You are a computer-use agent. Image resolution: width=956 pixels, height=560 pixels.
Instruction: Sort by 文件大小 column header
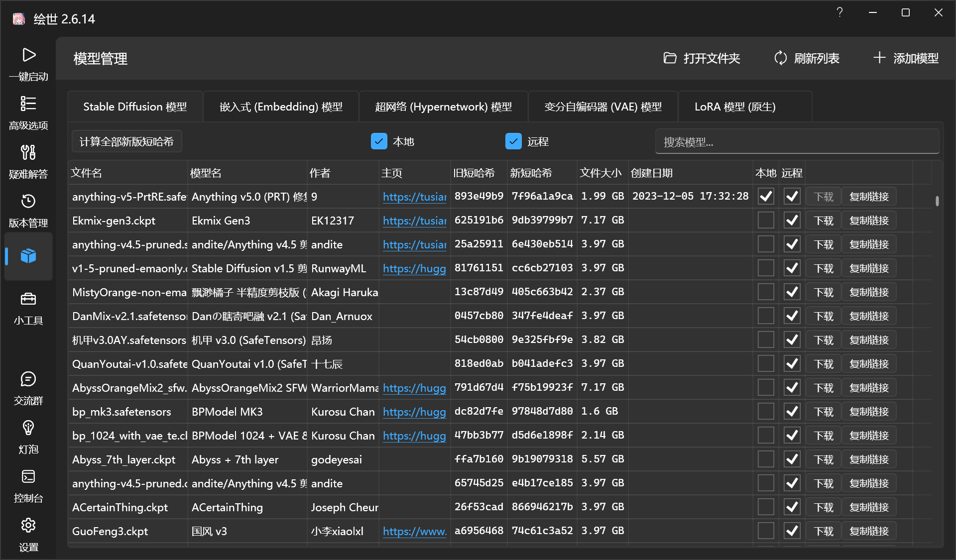(602, 173)
